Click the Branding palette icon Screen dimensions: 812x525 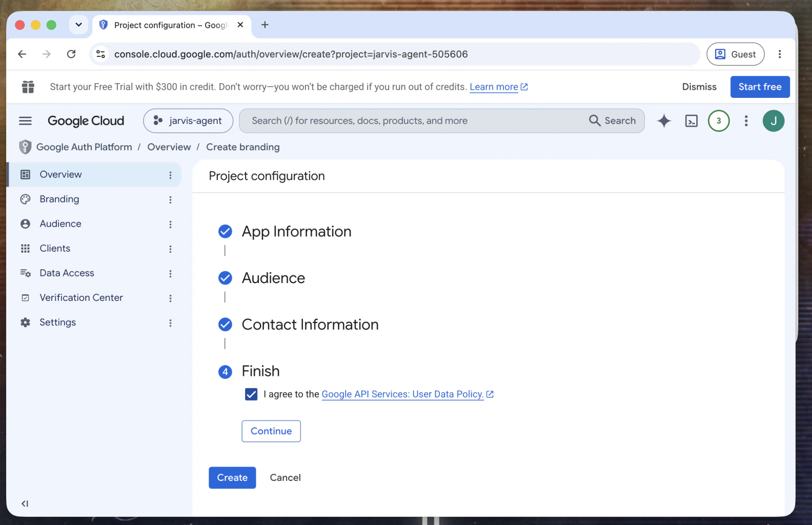25,199
